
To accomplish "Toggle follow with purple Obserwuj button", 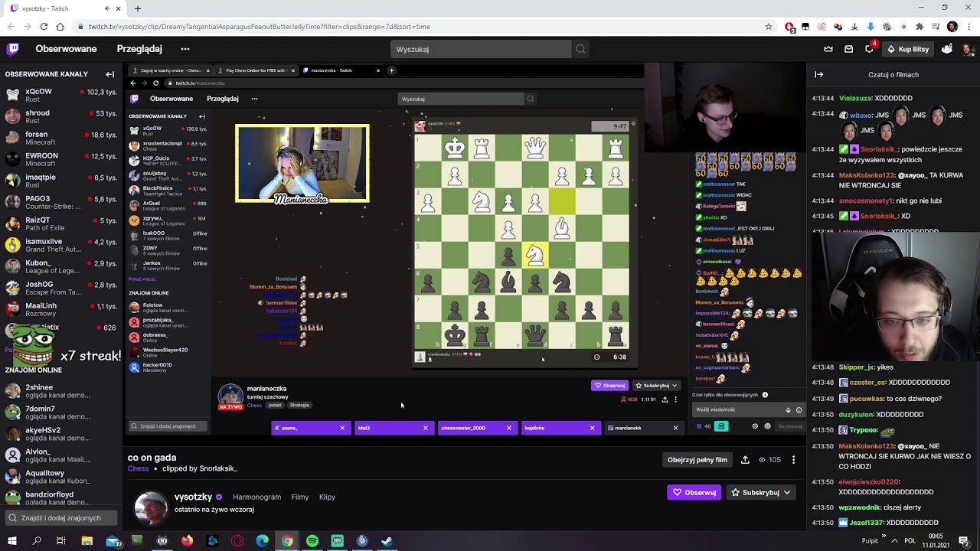I will click(694, 492).
